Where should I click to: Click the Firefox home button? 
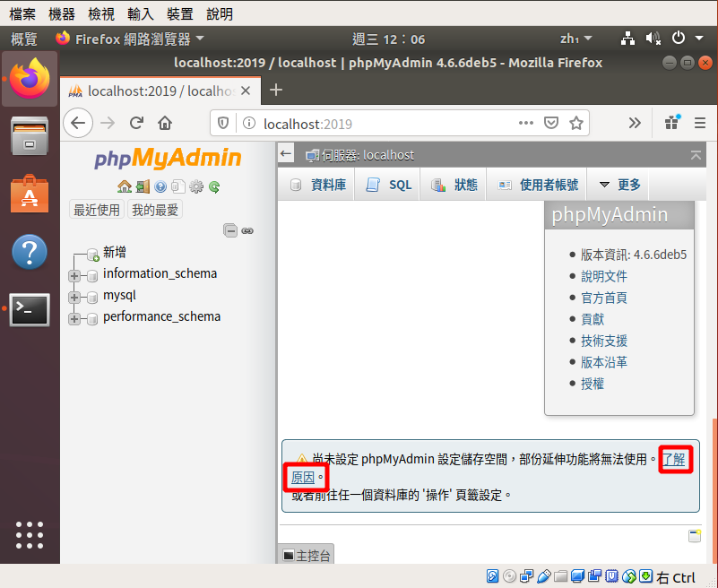coord(165,123)
